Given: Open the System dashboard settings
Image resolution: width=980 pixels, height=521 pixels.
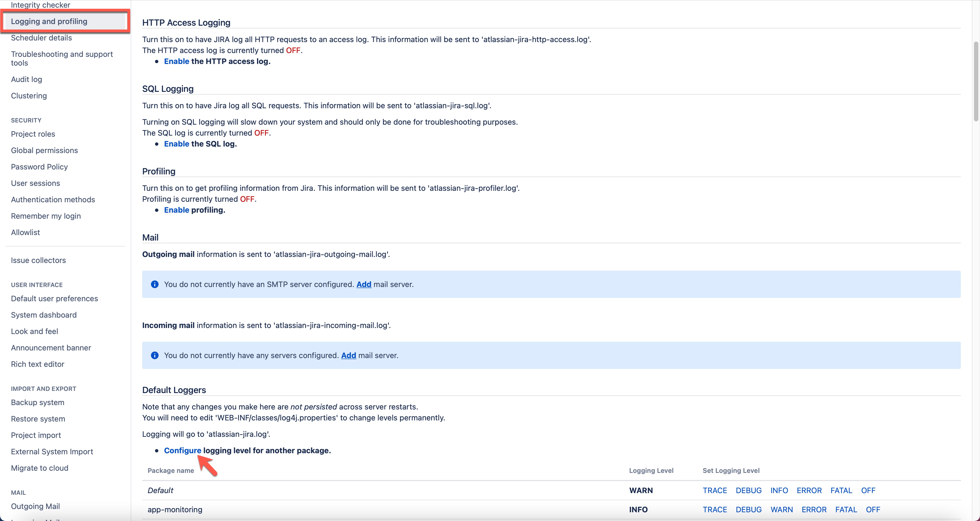Looking at the screenshot, I should (43, 315).
